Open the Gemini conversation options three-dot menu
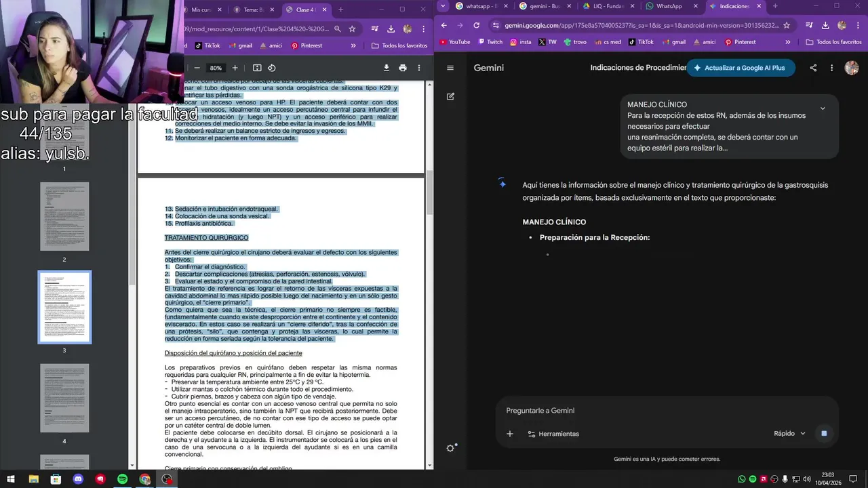This screenshot has height=488, width=868. coord(831,68)
